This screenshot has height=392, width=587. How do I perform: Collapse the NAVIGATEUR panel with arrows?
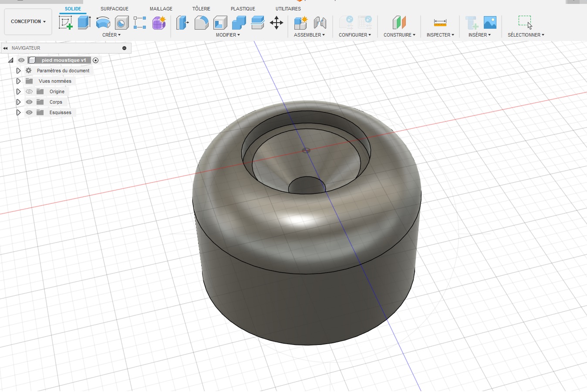[x=5, y=48]
